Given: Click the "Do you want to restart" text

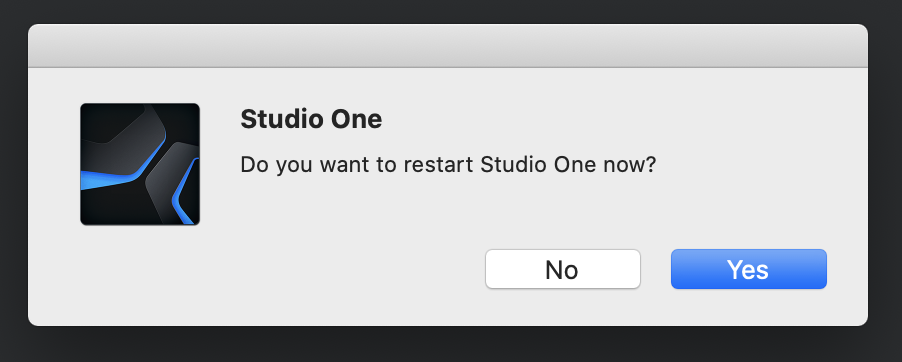Looking at the screenshot, I should pos(358,165).
